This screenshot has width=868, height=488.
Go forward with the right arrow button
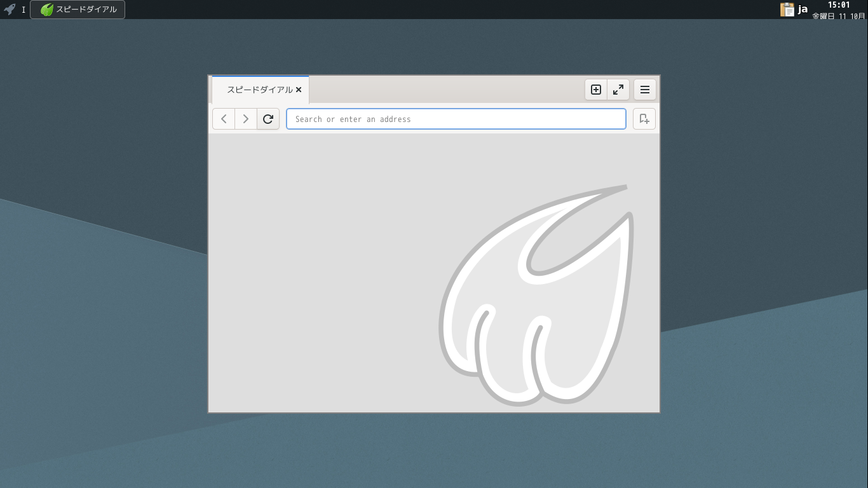[246, 119]
